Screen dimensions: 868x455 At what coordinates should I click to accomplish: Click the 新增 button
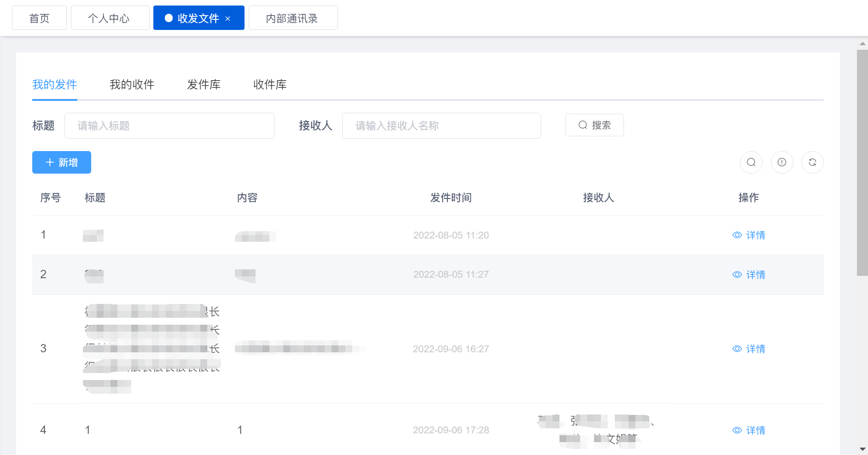click(62, 163)
